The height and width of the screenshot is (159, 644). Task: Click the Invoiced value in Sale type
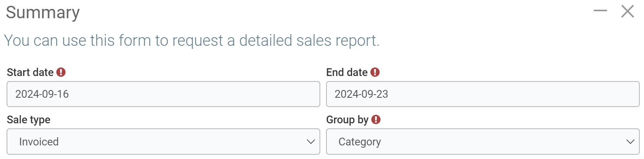pyautogui.click(x=39, y=142)
